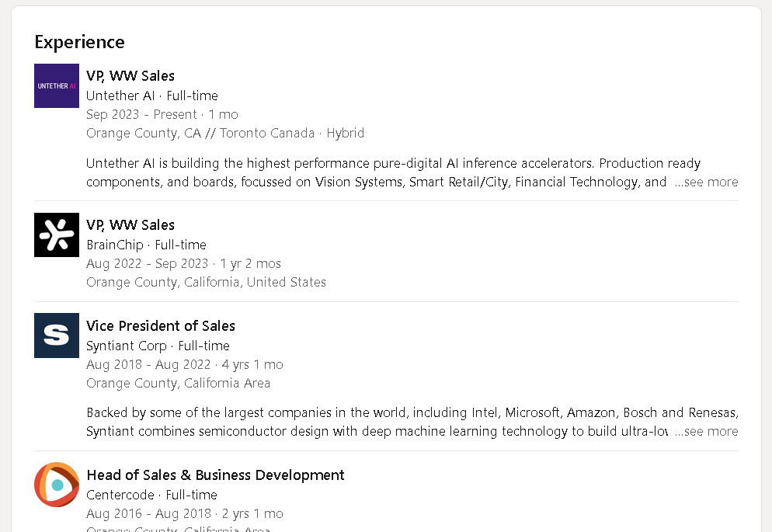Screen dimensions: 772x532
Task: Open the BrainChip VP, WW Sales title
Action: click(130, 224)
